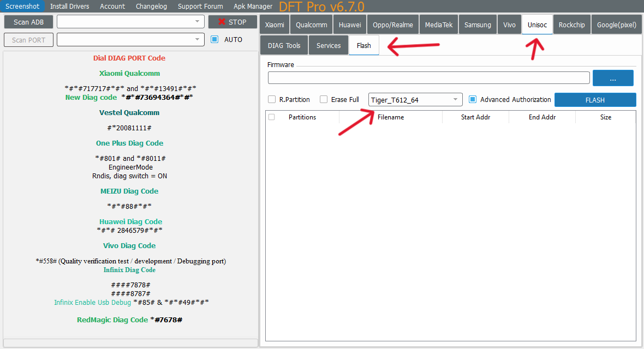Open firmware file browse button
The width and height of the screenshot is (644, 349).
pyautogui.click(x=613, y=78)
